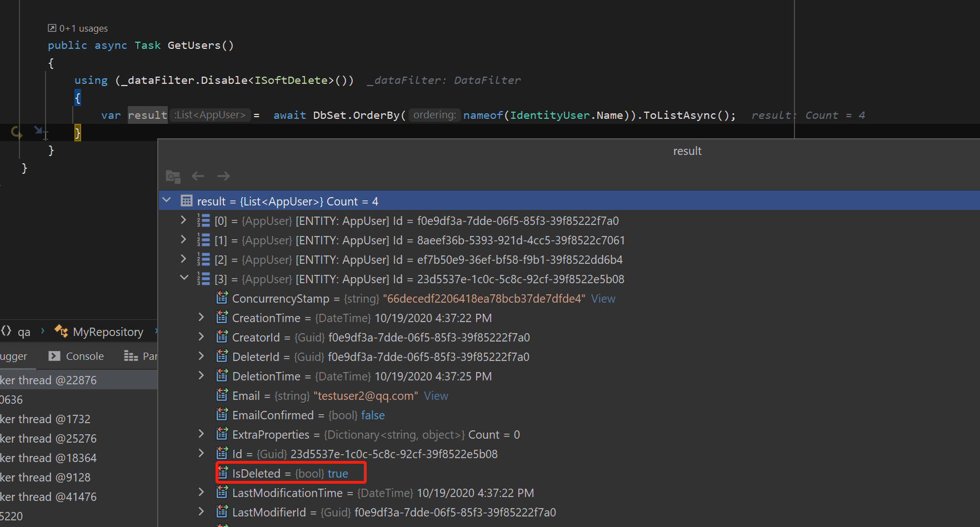Expand the [0] AppUser entity node
Viewport: 980px width, 527px height.
click(x=183, y=220)
